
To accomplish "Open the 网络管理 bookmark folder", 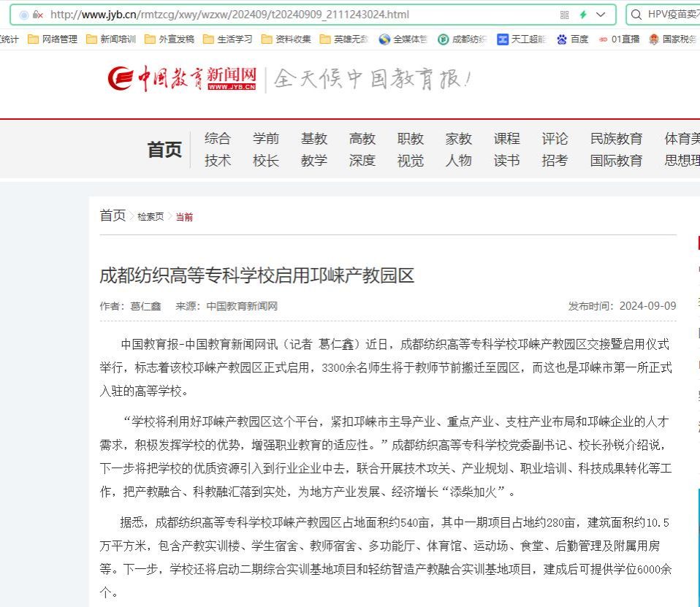I will pos(53,39).
